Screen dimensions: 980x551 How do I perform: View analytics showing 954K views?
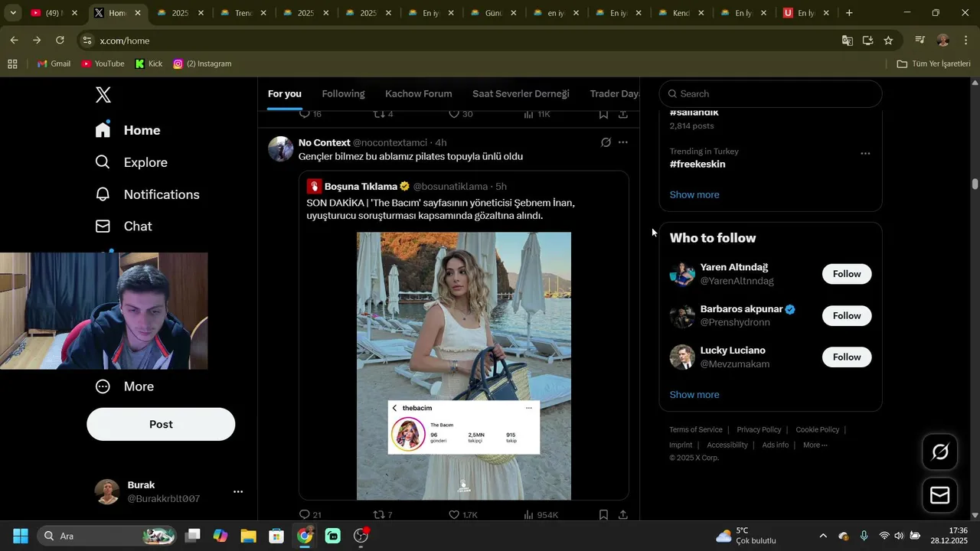(541, 515)
